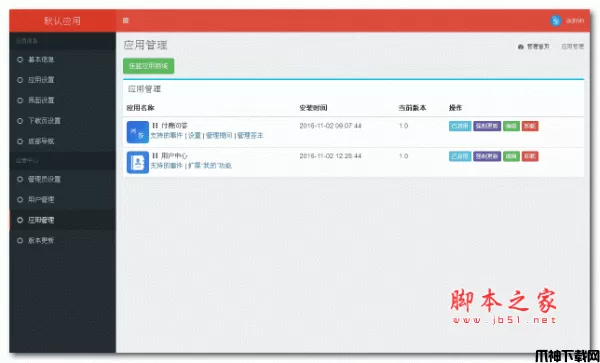Screen dimensions: 600x363
Task: Grab the drag handle beside 用户中心
Action: [x=155, y=156]
